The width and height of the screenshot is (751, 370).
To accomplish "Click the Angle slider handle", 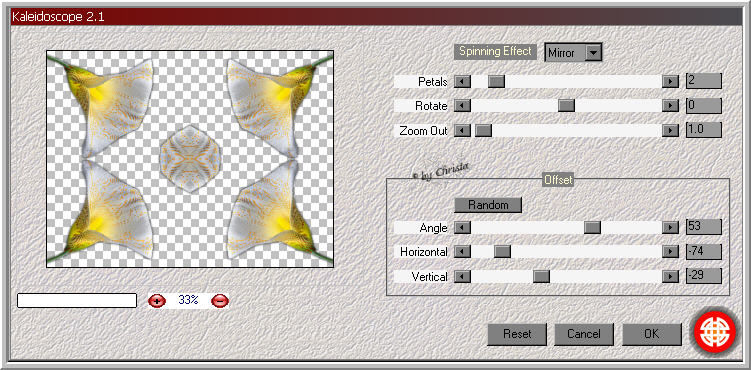I will pyautogui.click(x=592, y=227).
